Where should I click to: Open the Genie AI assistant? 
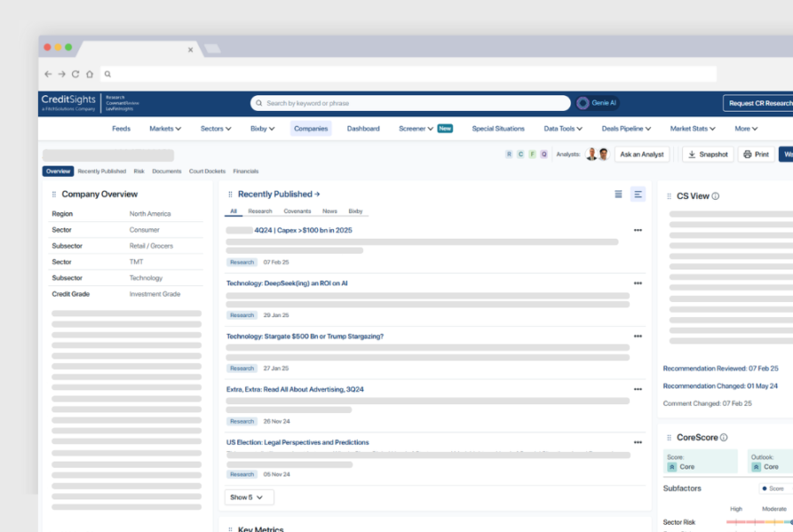597,103
